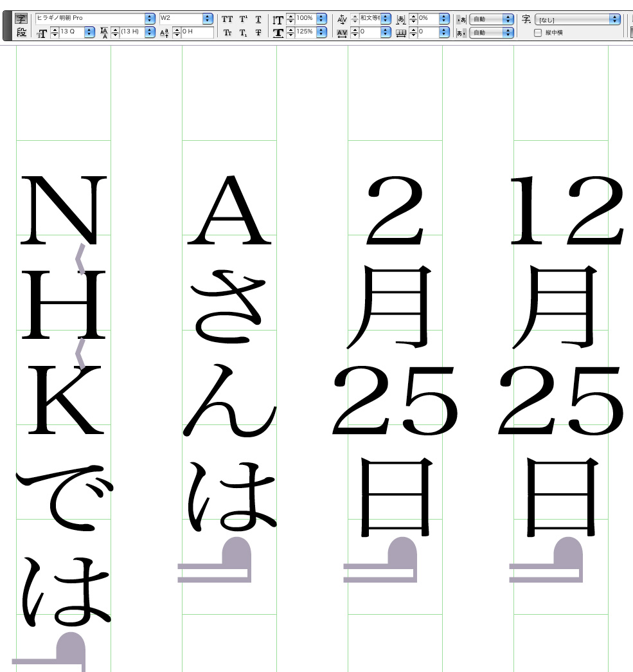This screenshot has width=633, height=672.
Task: Enable the 縦中横 (tate-chu-yoko) checkbox
Action: click(538, 33)
